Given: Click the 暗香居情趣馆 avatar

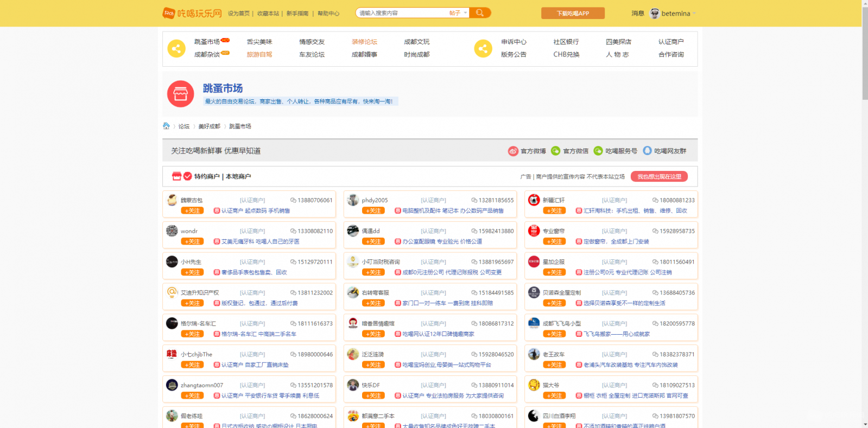Looking at the screenshot, I should [353, 323].
